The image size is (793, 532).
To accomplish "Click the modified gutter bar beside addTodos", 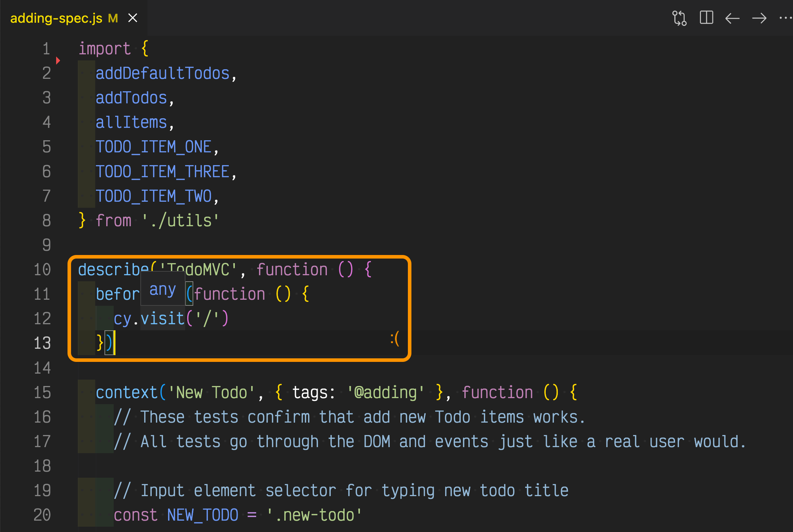I will [x=86, y=98].
